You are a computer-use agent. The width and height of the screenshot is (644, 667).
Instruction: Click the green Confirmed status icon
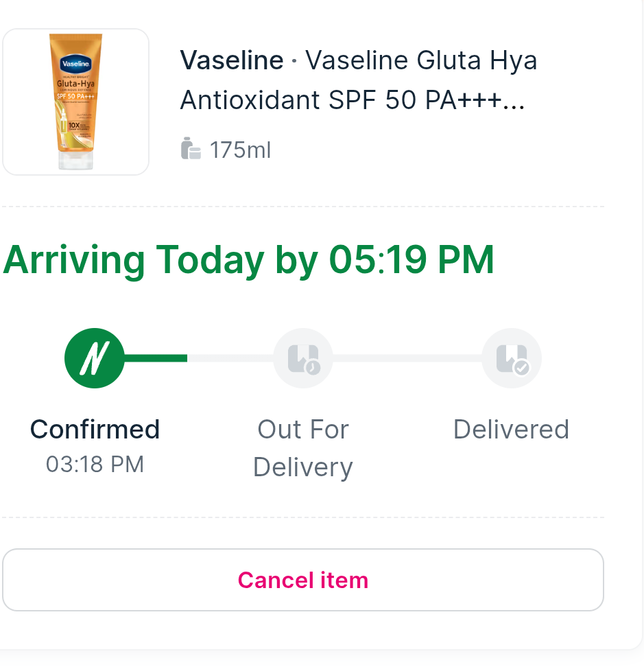[94, 358]
